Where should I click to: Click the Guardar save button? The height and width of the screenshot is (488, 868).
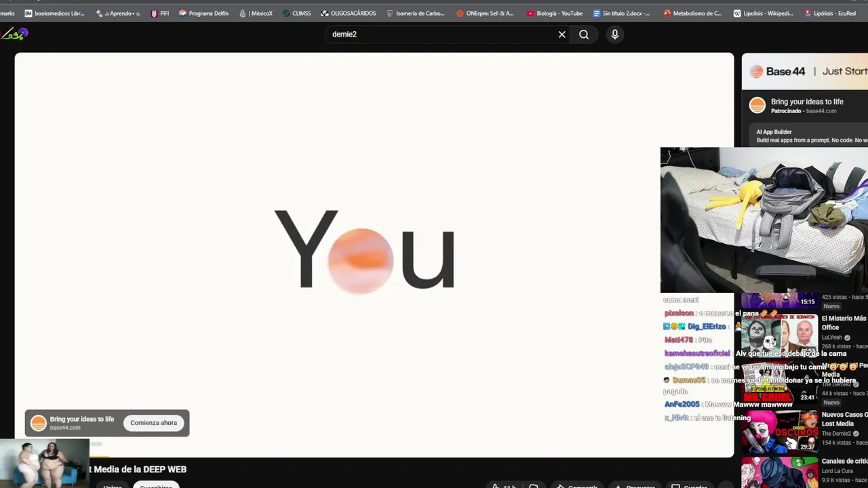[689, 486]
